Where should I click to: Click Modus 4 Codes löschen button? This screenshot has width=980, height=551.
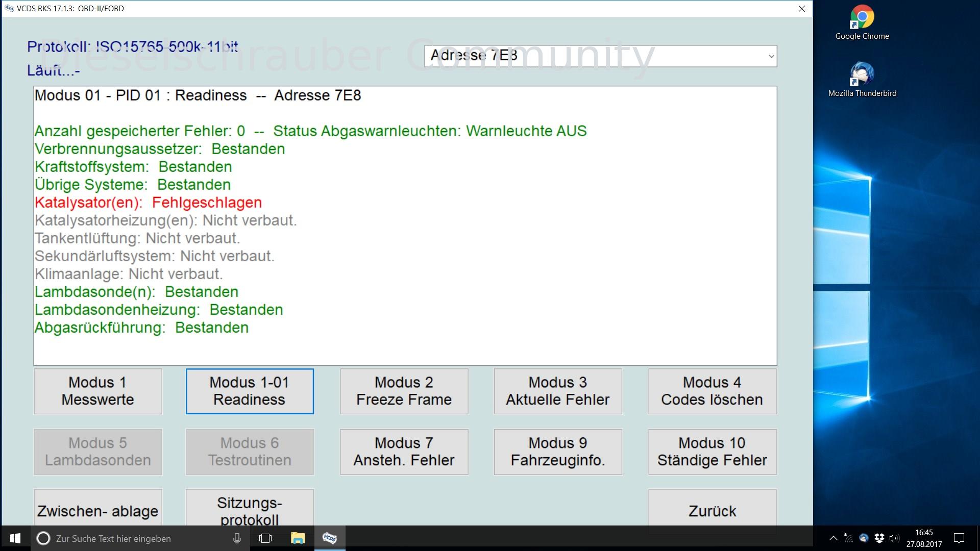coord(712,391)
